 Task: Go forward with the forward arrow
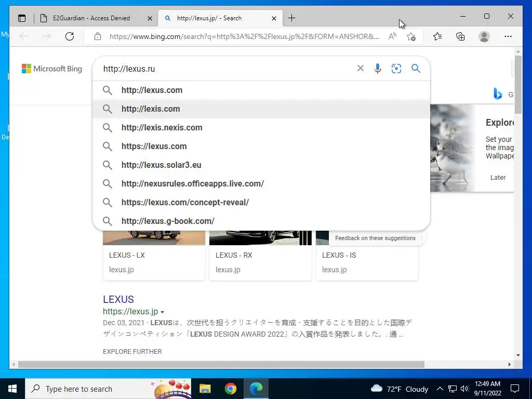[x=47, y=36]
